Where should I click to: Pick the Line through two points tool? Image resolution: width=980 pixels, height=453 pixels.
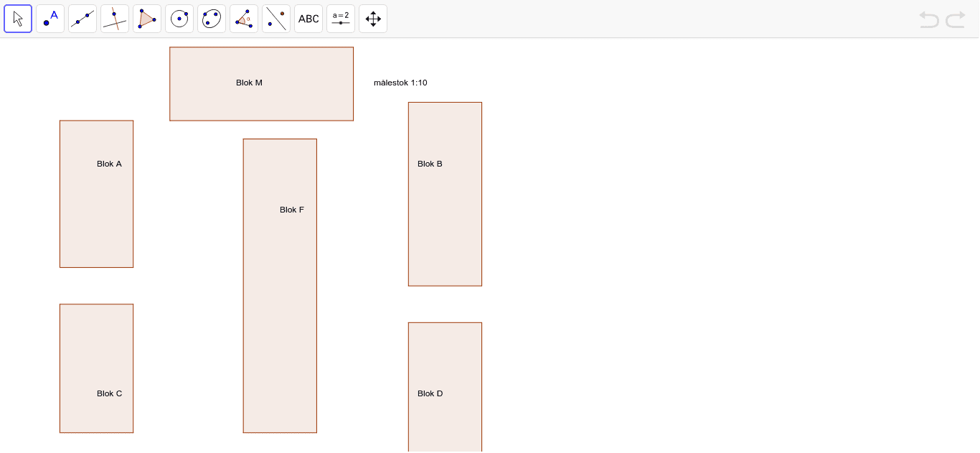point(83,19)
